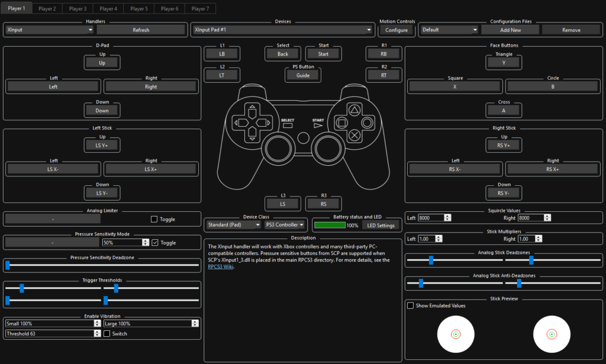Remap the D-Pad Left button
The width and height of the screenshot is (606, 364).
(53, 86)
